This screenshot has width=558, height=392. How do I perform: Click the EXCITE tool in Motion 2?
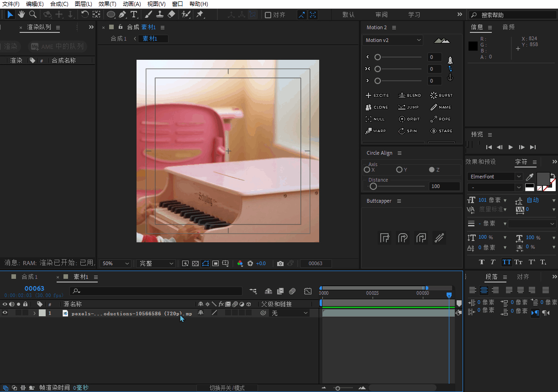click(377, 95)
